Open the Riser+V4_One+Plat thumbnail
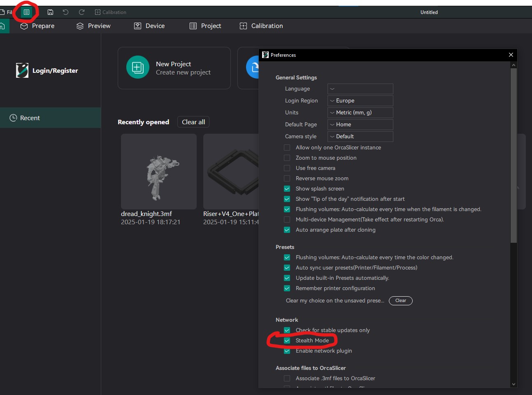Image resolution: width=532 pixels, height=395 pixels. click(x=231, y=172)
